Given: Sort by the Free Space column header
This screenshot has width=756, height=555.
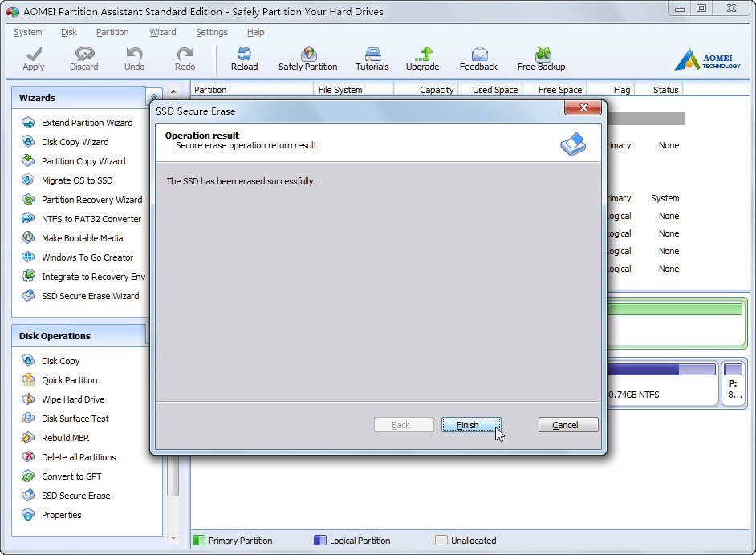Looking at the screenshot, I should (x=554, y=90).
